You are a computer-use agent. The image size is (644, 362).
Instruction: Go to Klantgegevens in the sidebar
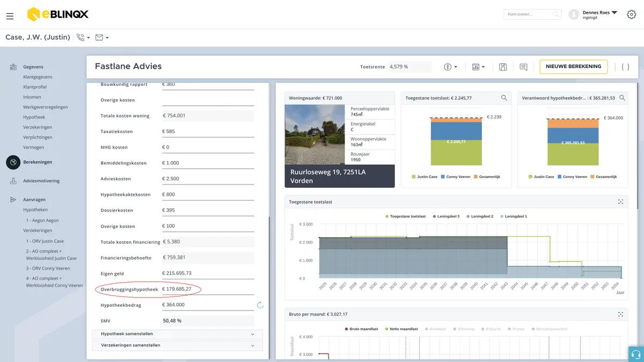[38, 77]
